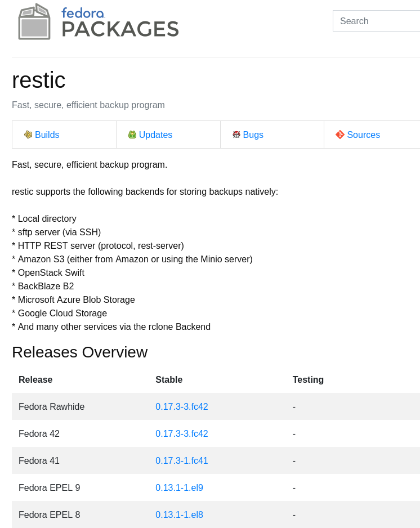Click the green Updates tab icon
The image size is (420, 528).
point(132,135)
